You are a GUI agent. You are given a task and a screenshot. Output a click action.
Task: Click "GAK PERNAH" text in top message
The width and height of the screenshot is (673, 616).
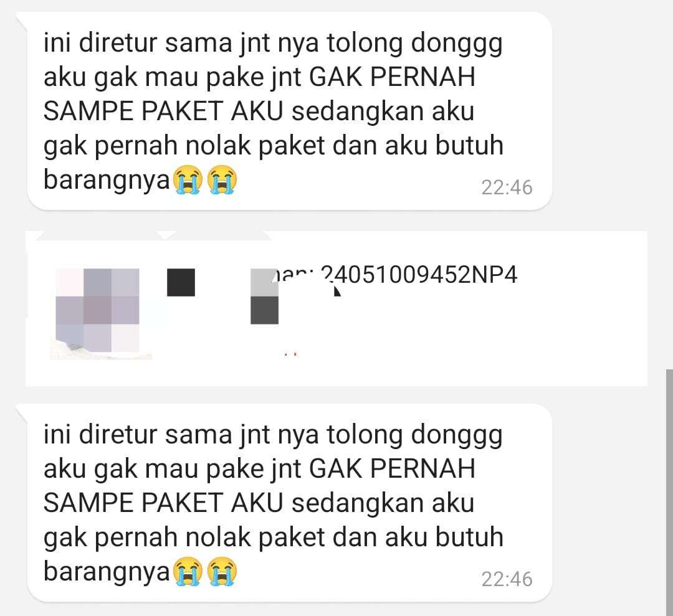click(392, 77)
